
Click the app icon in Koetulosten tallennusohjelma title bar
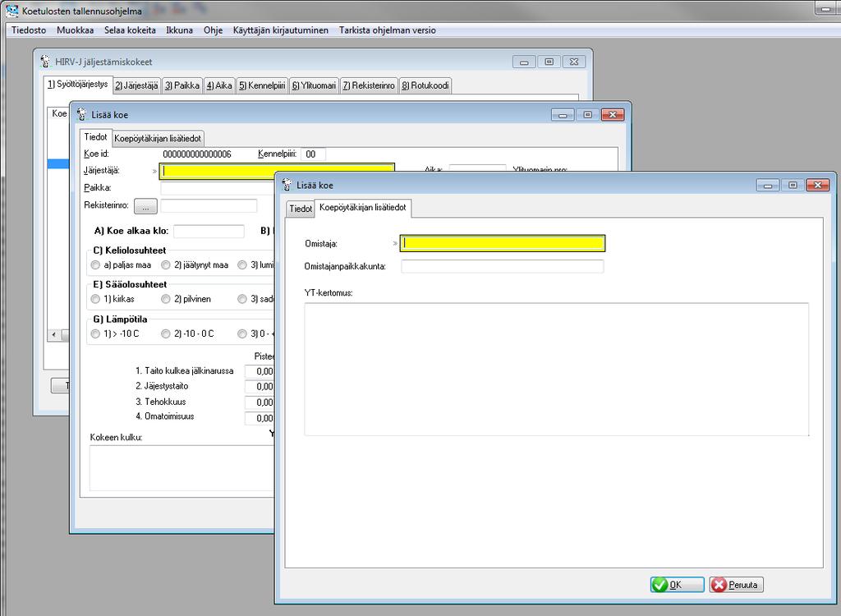tap(11, 10)
